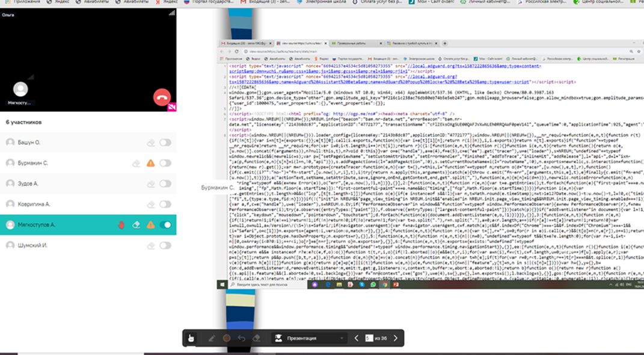Select participant name Зудов А.

click(x=28, y=184)
